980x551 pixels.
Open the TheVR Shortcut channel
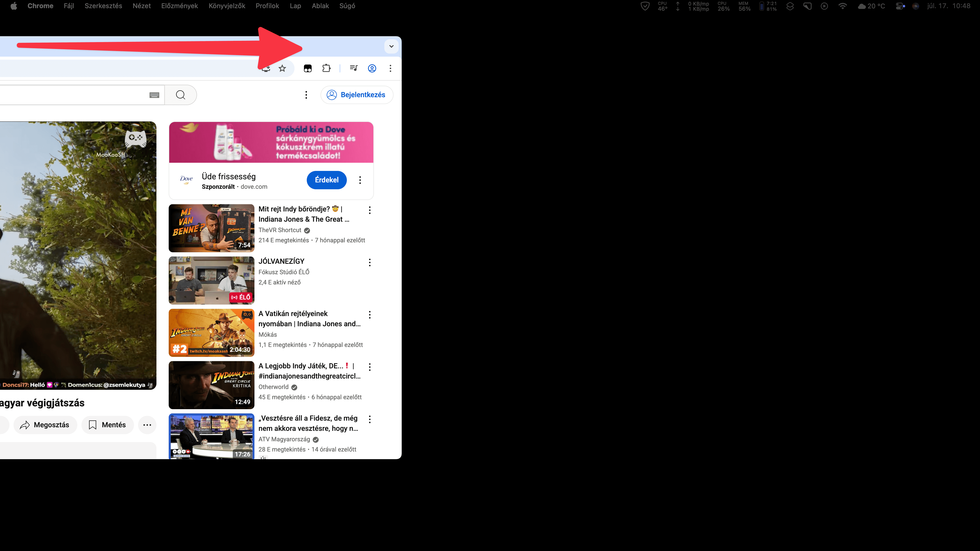tap(280, 230)
